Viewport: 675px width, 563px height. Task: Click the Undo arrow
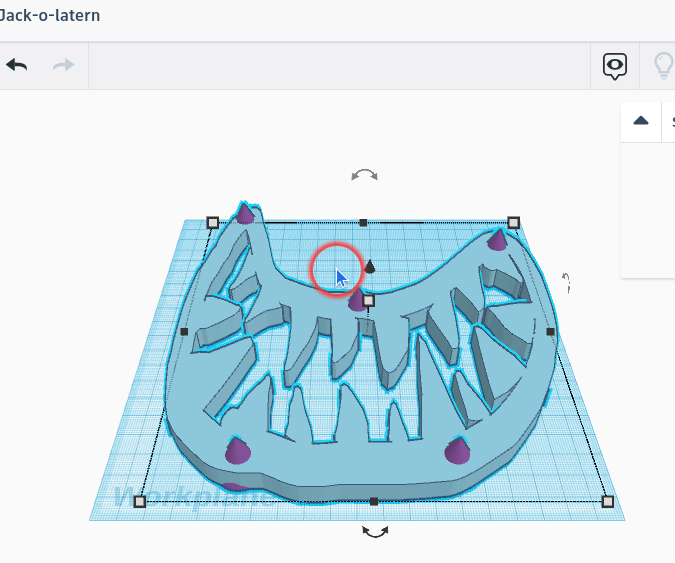[x=17, y=65]
